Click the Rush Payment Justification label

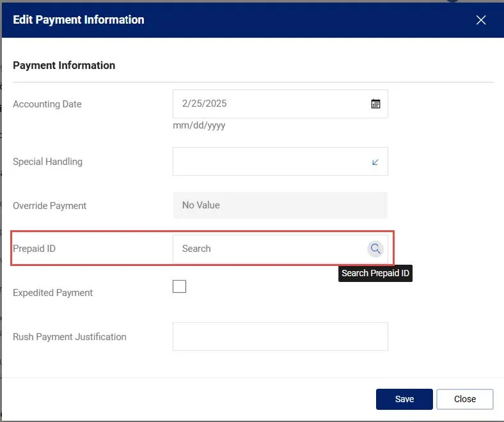click(70, 337)
